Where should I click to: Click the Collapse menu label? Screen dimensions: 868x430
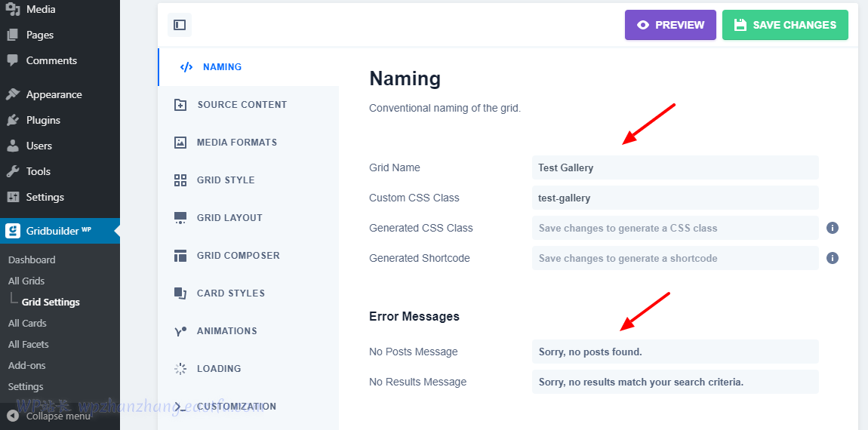[58, 416]
